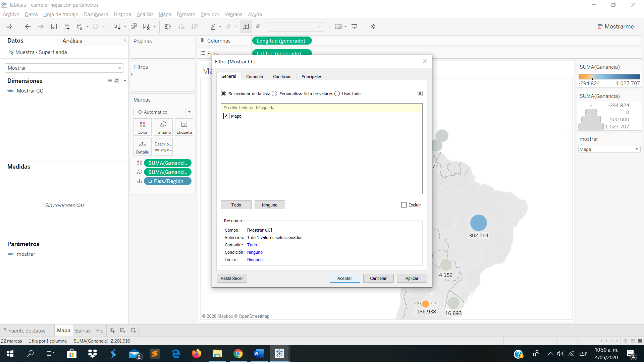This screenshot has height=362, width=644.
Task: Open the mostrar parameter dropdown
Action: pyautogui.click(x=636, y=149)
